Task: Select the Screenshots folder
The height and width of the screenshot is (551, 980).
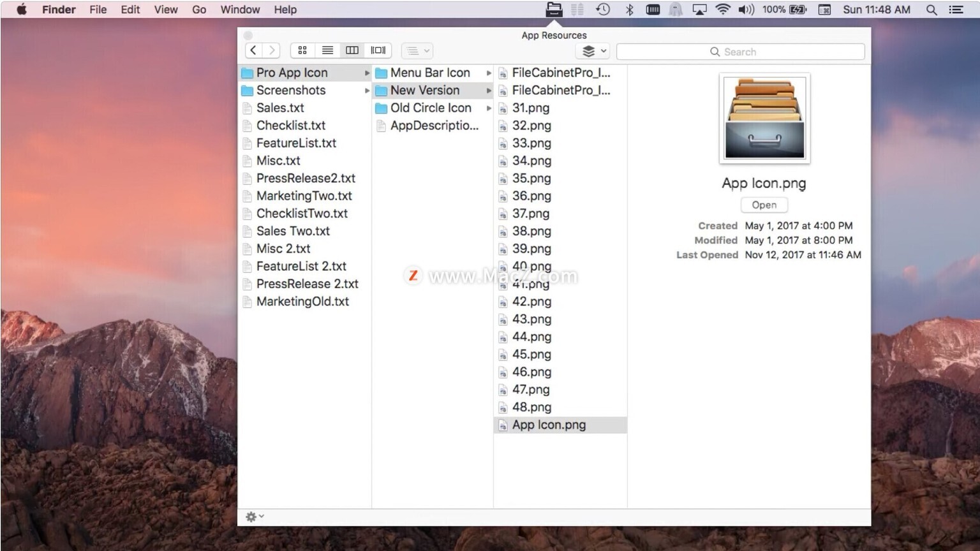Action: (305, 91)
